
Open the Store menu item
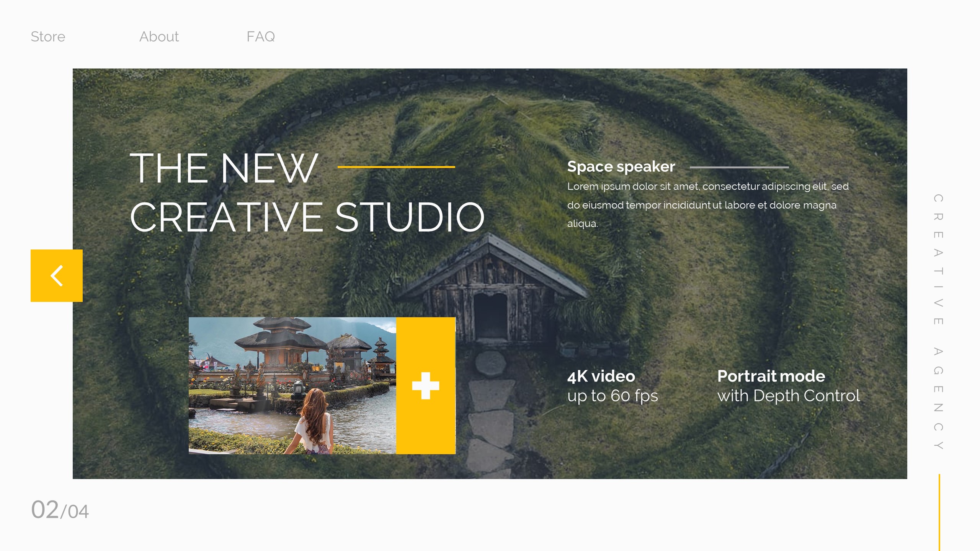tap(48, 37)
